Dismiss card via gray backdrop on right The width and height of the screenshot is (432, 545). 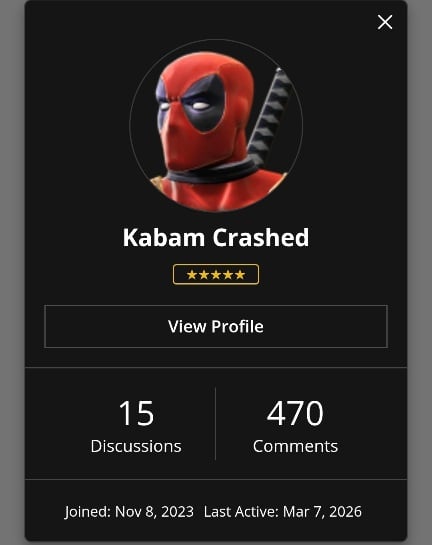click(x=419, y=272)
